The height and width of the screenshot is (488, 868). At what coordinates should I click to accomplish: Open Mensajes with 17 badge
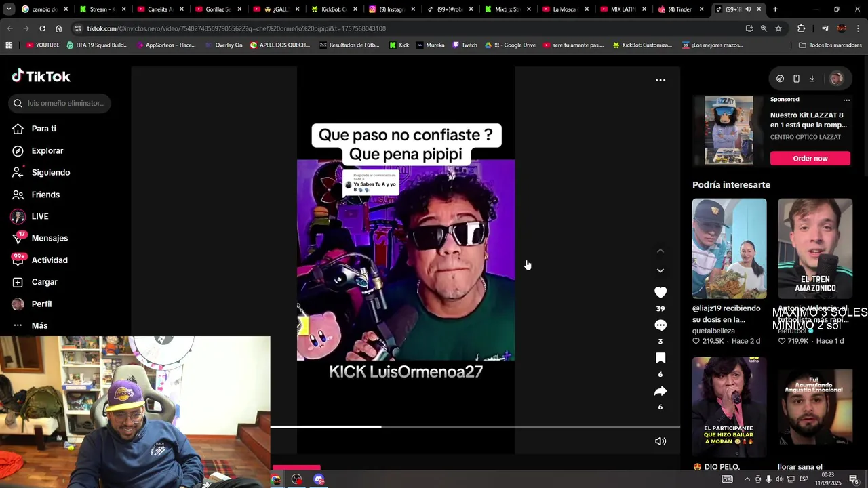49,238
